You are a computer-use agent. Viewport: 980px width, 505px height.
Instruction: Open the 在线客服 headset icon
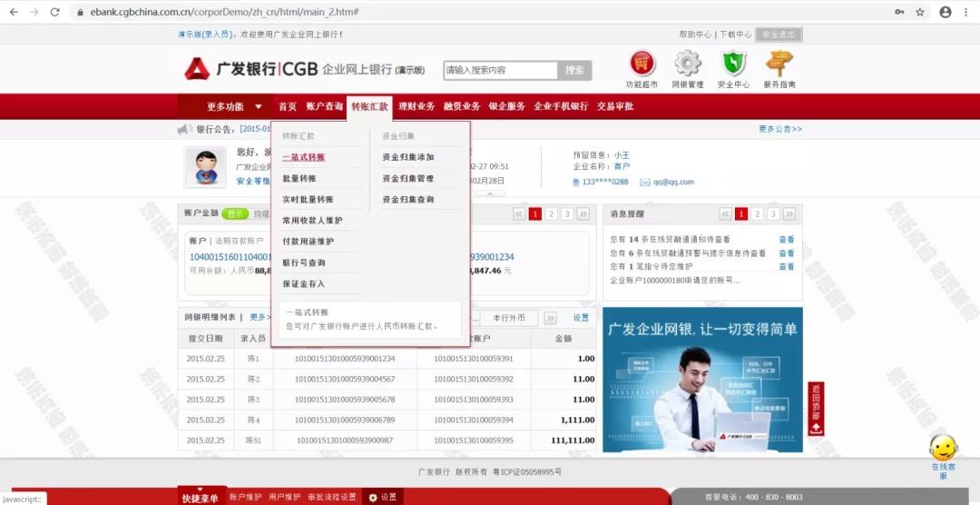point(943,448)
